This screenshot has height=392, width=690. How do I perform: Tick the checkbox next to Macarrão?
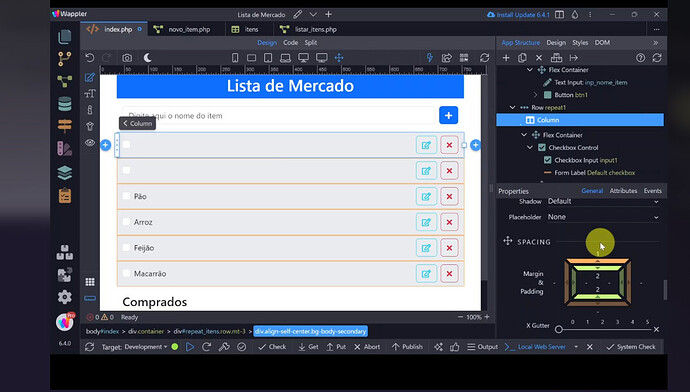coord(126,273)
